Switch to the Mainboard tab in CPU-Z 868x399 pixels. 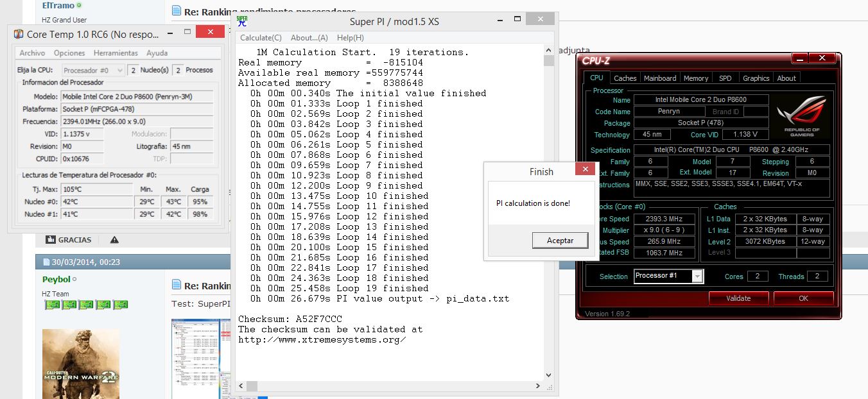pyautogui.click(x=660, y=78)
